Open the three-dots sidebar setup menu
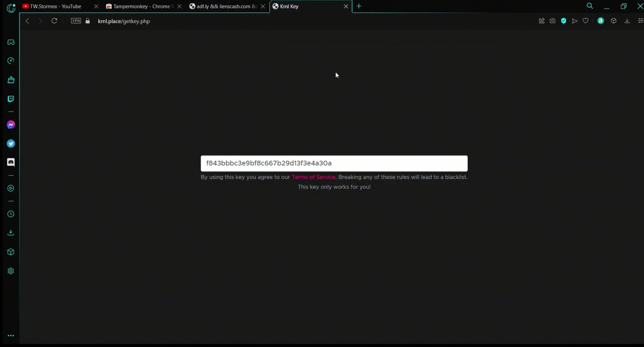The height and width of the screenshot is (347, 644). [x=11, y=336]
